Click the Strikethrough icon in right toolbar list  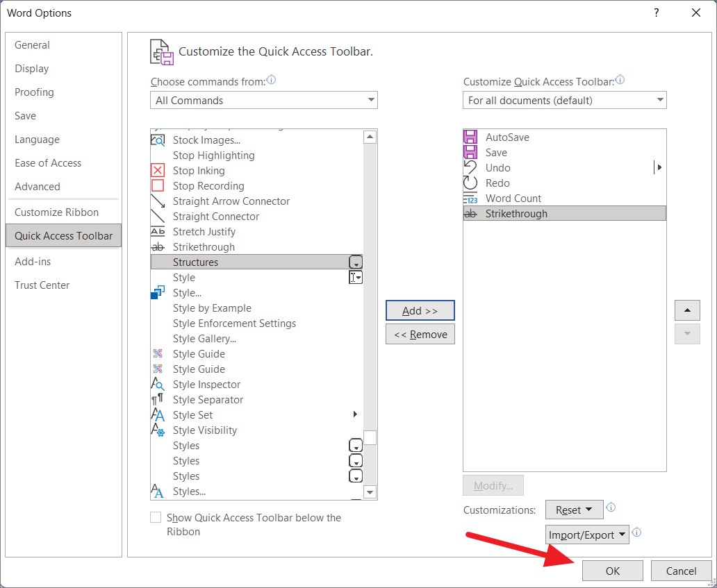tap(470, 214)
